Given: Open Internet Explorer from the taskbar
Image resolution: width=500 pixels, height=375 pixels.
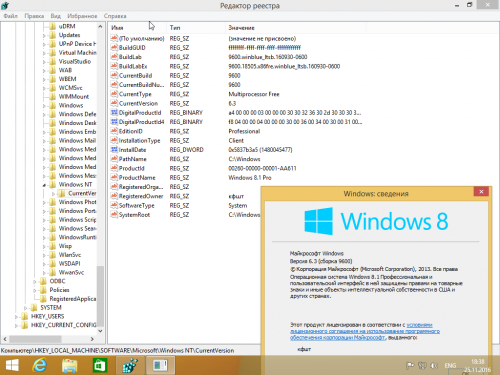Looking at the screenshot, I should coord(40,366).
